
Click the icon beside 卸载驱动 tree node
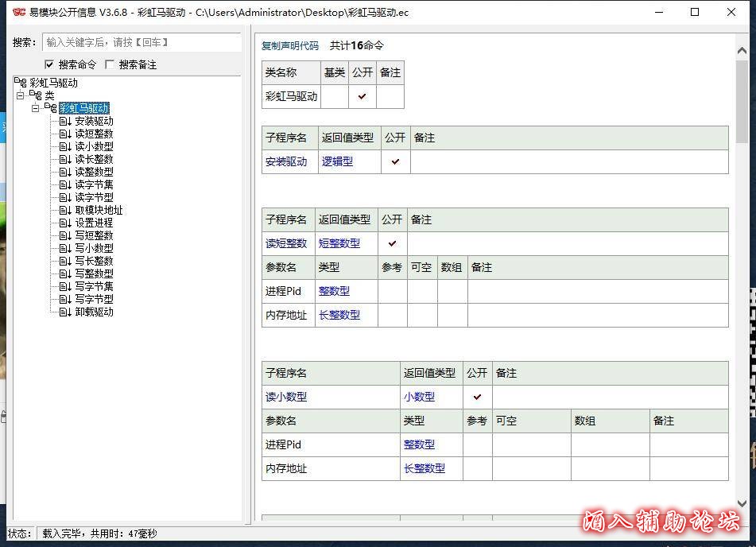point(65,312)
